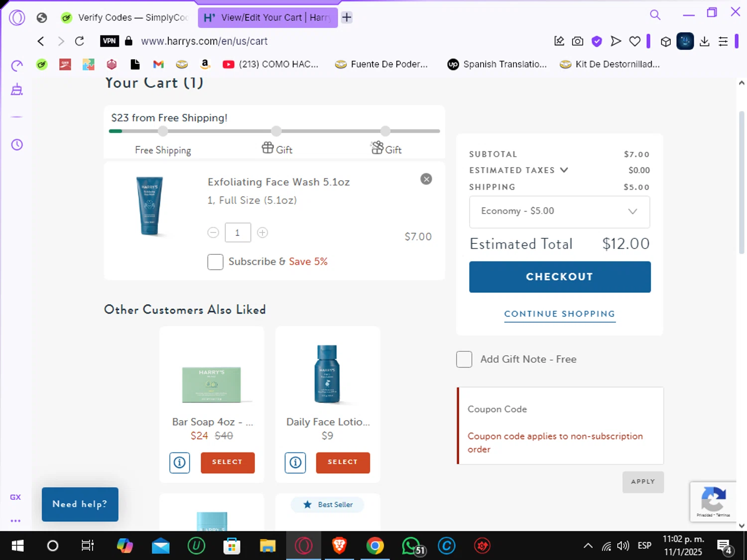Decrease face wash quantity with minus
Viewport: 747px width, 560px height.
tap(213, 232)
